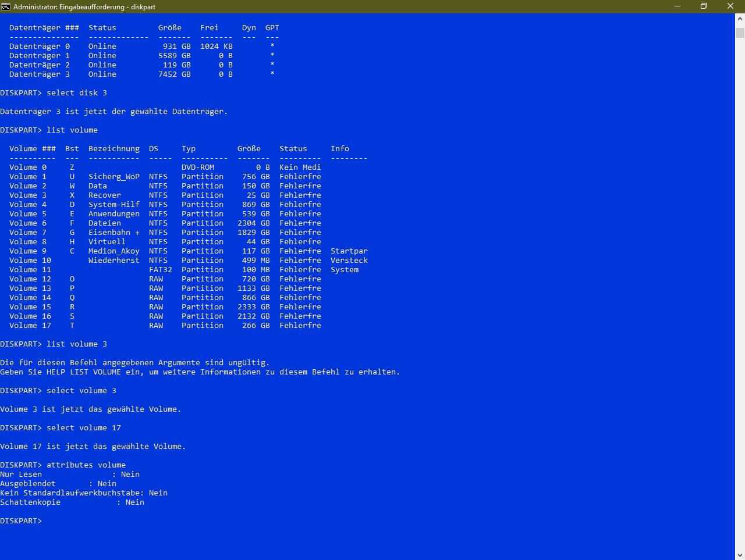Click the command prompt icon in title bar
This screenshot has height=560, width=745.
6,6
